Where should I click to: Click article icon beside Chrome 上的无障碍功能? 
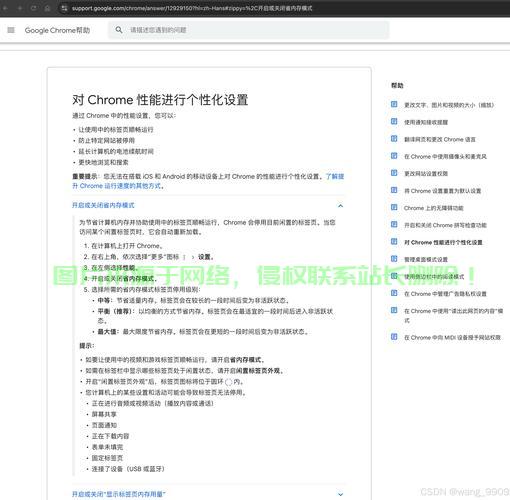click(x=394, y=207)
